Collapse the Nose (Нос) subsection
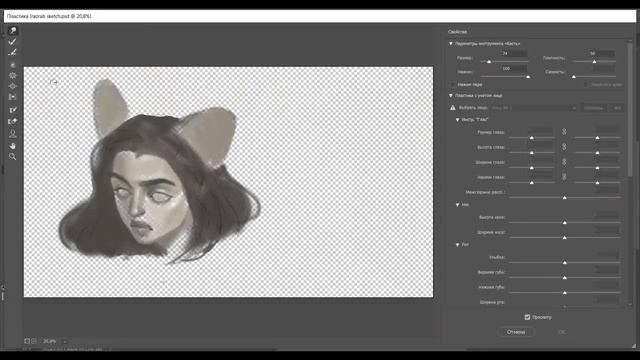The image size is (640, 360). [x=457, y=204]
